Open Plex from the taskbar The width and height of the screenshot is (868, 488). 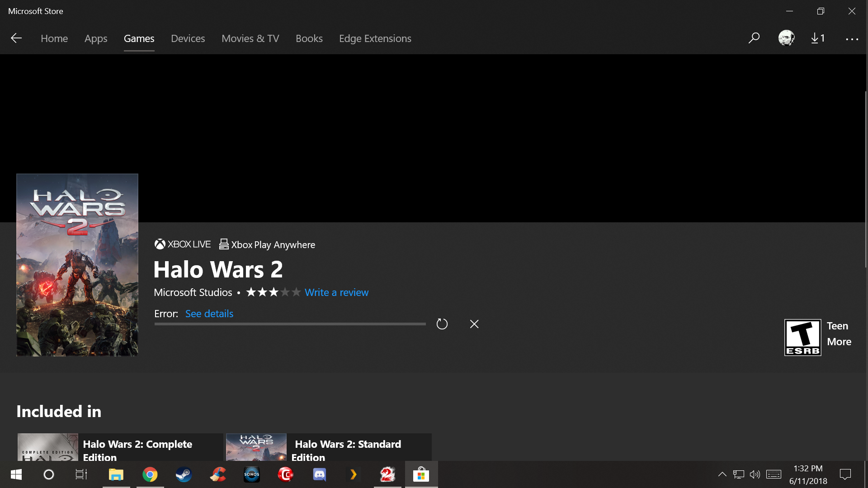point(354,474)
